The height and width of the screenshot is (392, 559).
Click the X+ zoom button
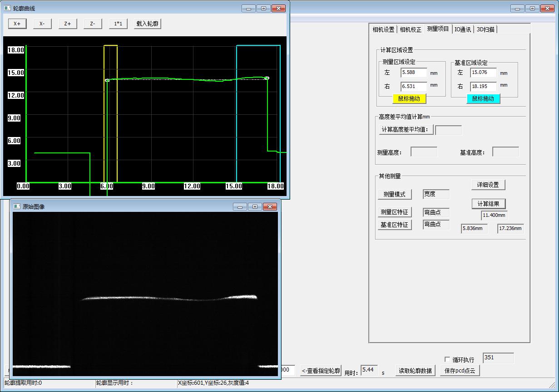tap(17, 24)
